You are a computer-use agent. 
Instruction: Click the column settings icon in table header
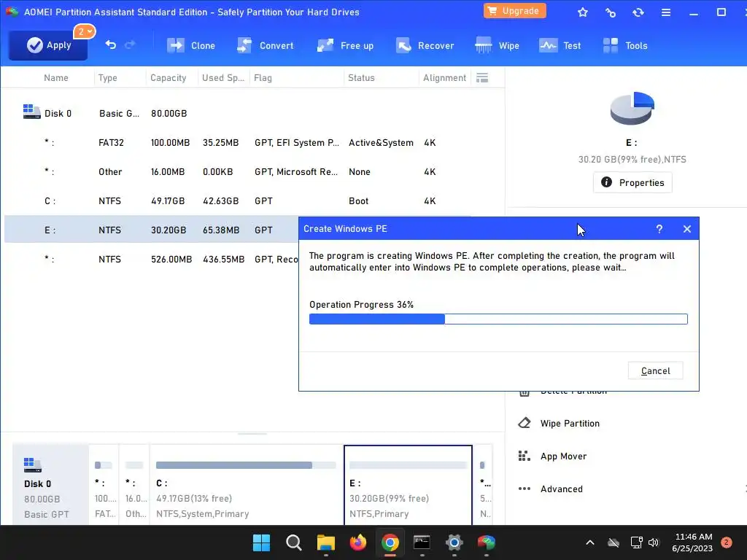click(482, 77)
